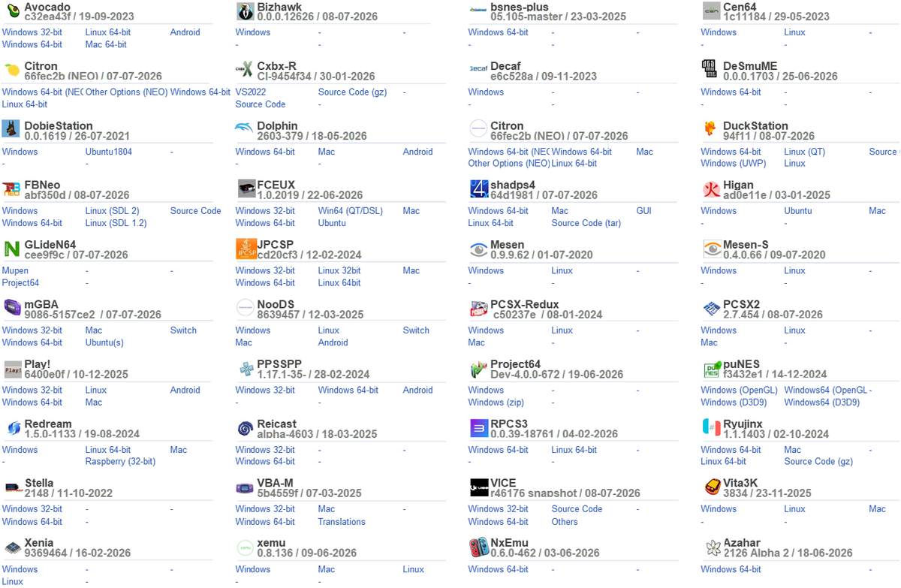Click the DeSmuME icon

(x=710, y=70)
